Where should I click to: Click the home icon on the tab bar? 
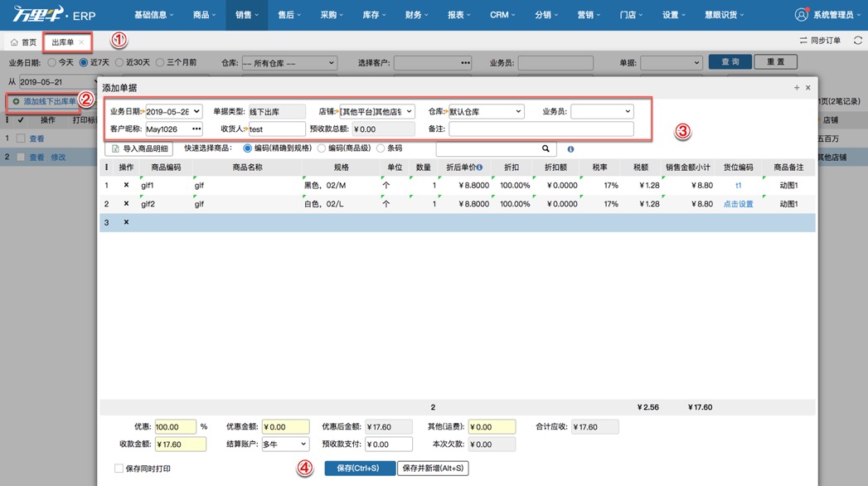(x=15, y=41)
